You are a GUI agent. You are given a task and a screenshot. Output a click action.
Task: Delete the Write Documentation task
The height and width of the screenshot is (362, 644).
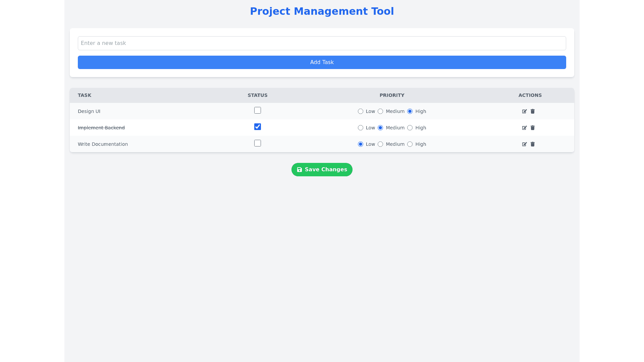[x=533, y=144]
